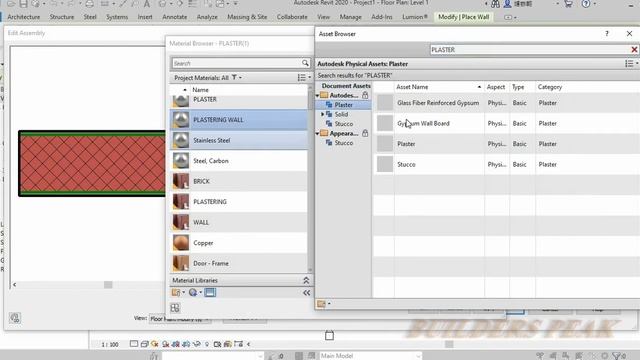640x360 pixels.
Task: Open the Architecture ribbon tab
Action: pyautogui.click(x=24, y=17)
